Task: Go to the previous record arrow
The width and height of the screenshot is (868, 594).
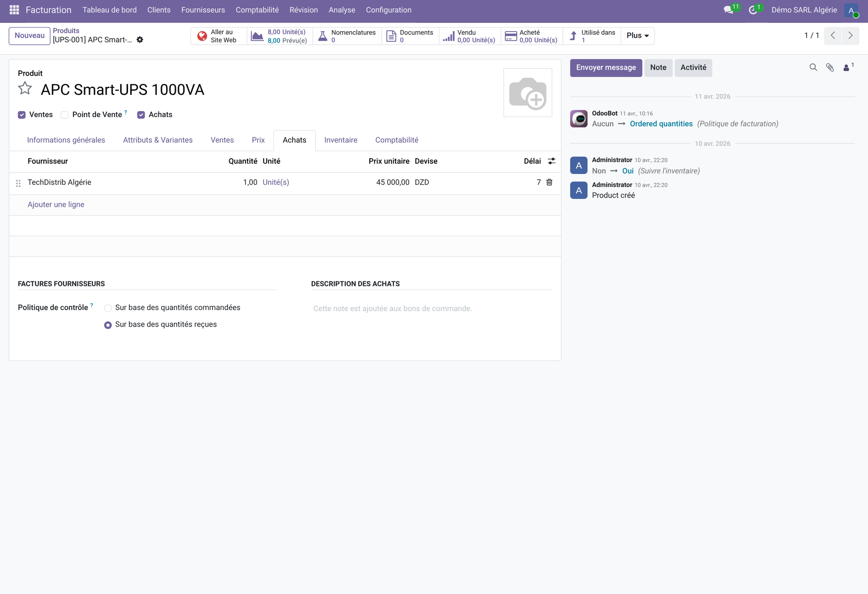Action: pyautogui.click(x=833, y=36)
